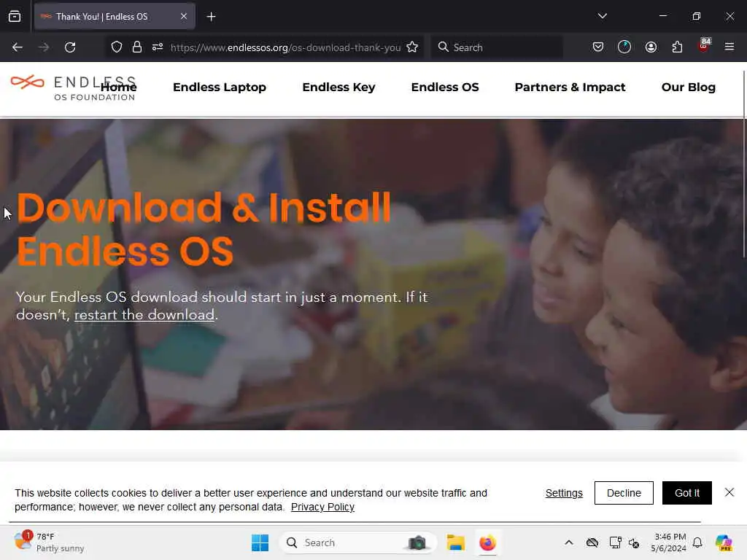Open the display/network tray icon
This screenshot has height=560, width=747.
[615, 542]
